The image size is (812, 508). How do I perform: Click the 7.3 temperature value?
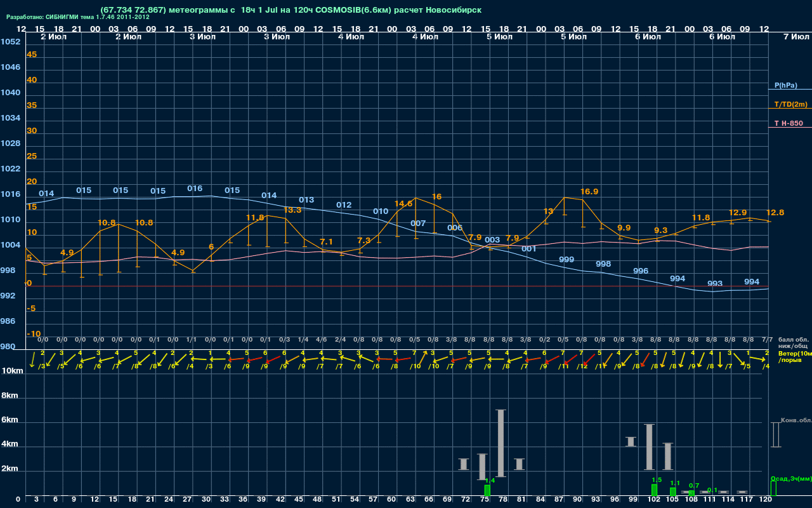[x=364, y=241]
